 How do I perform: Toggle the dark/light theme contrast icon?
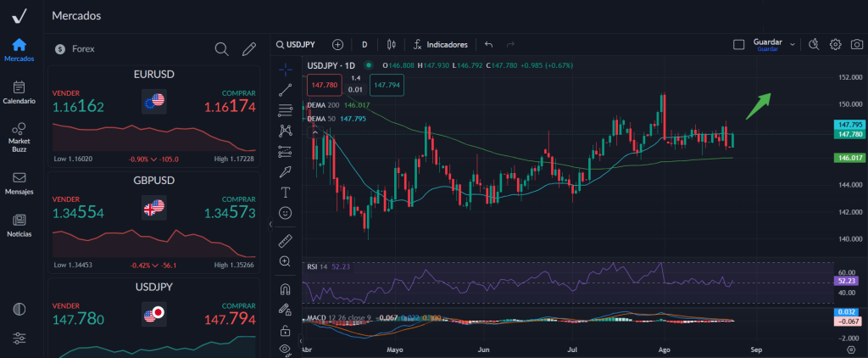point(19,310)
